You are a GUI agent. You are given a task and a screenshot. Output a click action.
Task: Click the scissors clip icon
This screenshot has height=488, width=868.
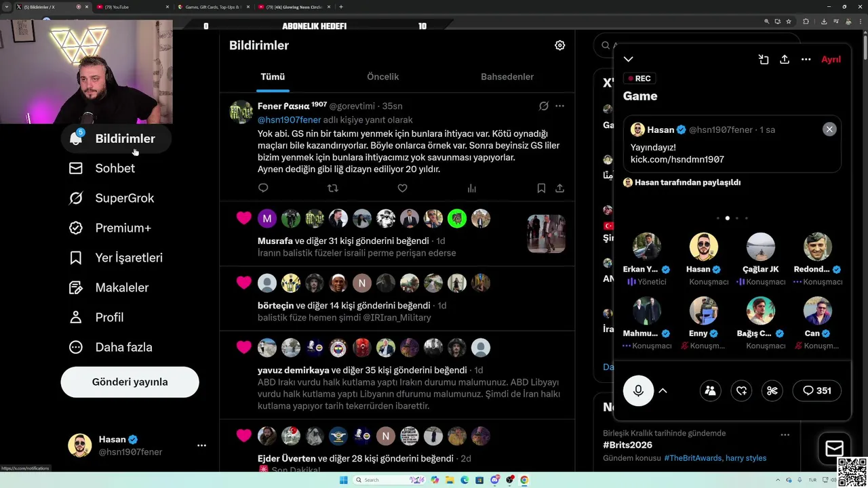click(x=772, y=390)
